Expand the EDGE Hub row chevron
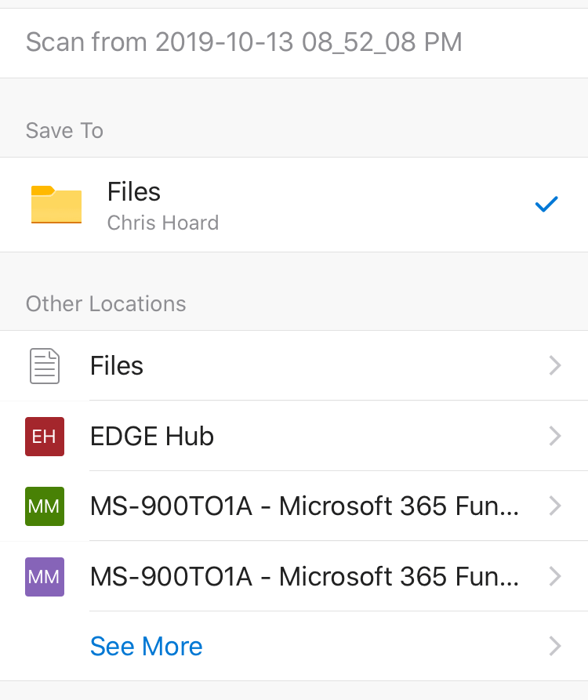This screenshot has height=700, width=588. pyautogui.click(x=555, y=437)
